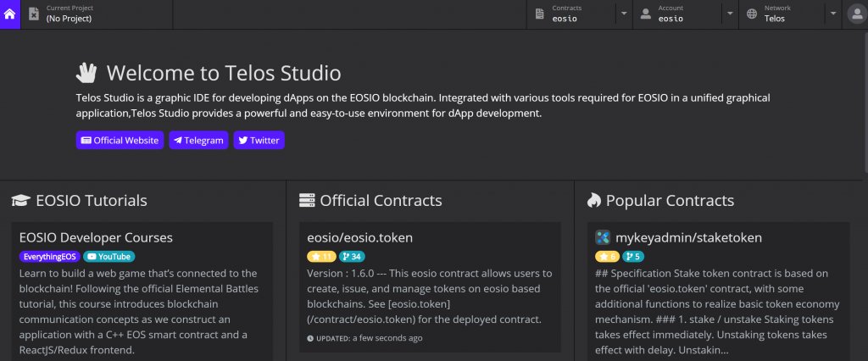Viewport: 868px width, 361px height.
Task: Open the EOSIO Developer Courses card
Action: pos(142,292)
